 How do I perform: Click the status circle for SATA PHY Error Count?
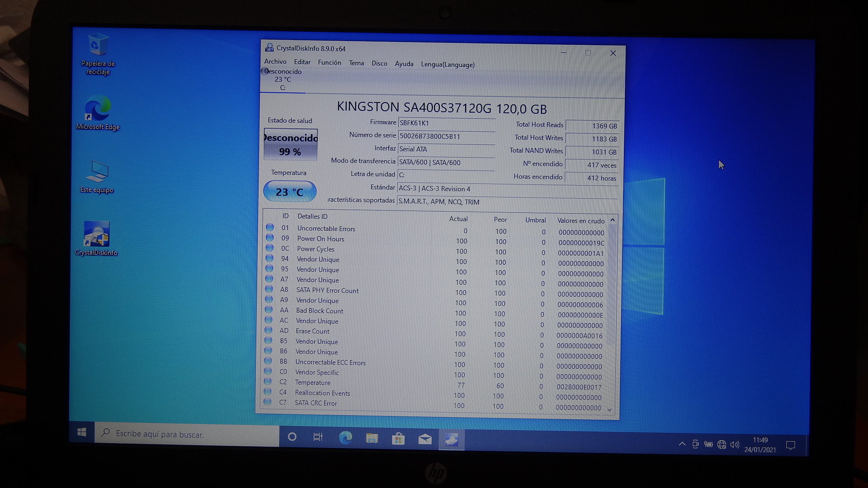point(269,289)
